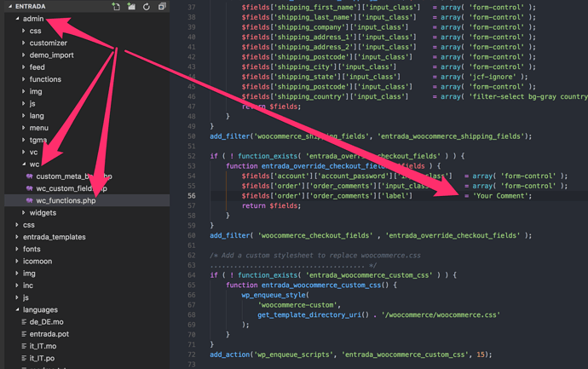Click the file icon of entrada.pot
The height and width of the screenshot is (369, 588).
[24, 334]
